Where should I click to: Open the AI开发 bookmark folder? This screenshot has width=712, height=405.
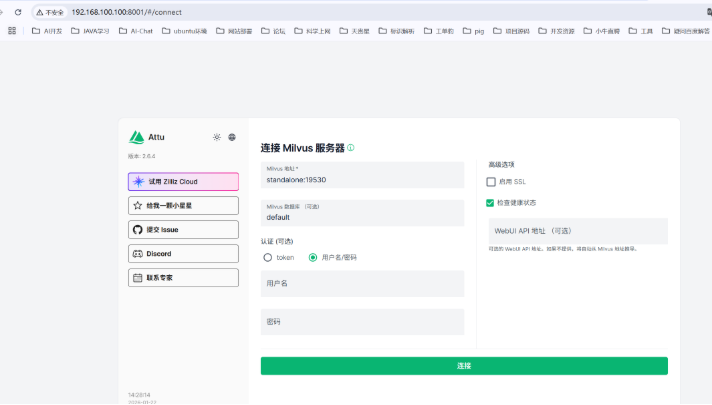49,31
